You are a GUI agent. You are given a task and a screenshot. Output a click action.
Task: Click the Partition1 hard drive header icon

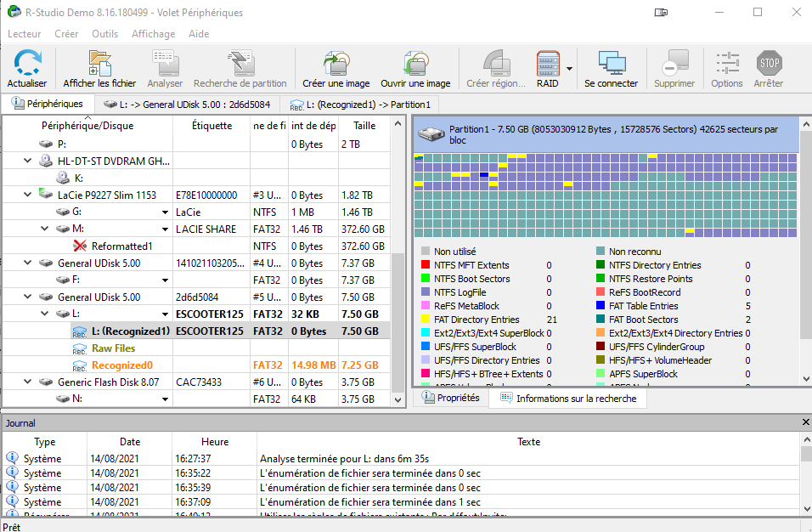pyautogui.click(x=431, y=134)
